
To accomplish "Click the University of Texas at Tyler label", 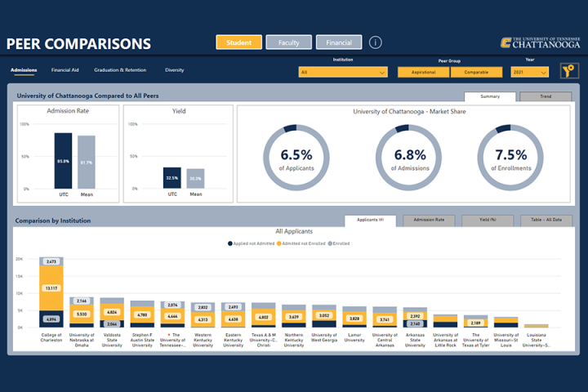I will click(476, 340).
